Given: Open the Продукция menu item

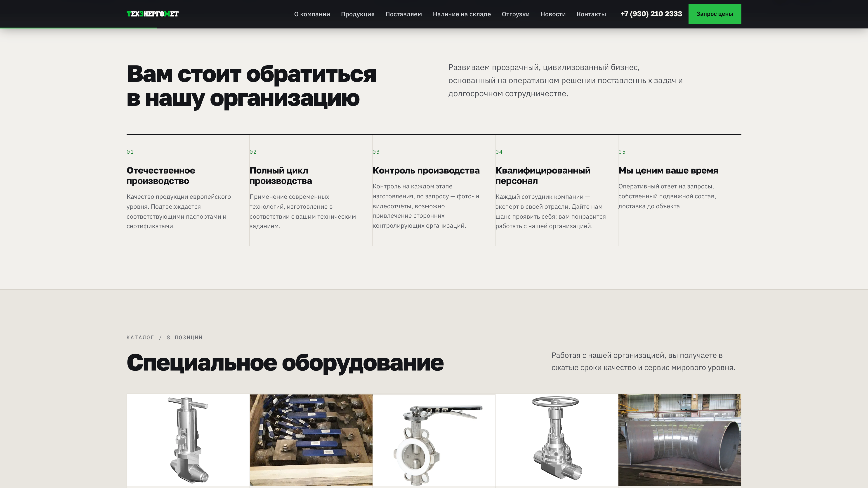Looking at the screenshot, I should click(358, 14).
